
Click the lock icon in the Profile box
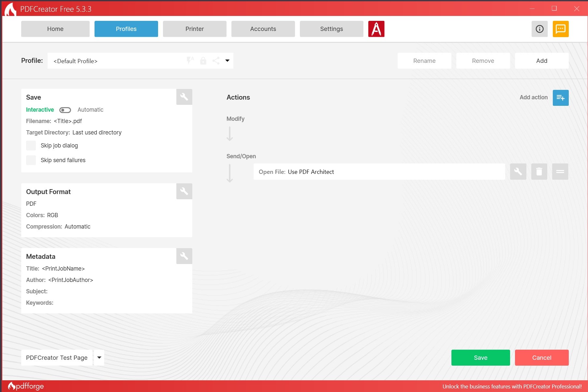pos(203,61)
